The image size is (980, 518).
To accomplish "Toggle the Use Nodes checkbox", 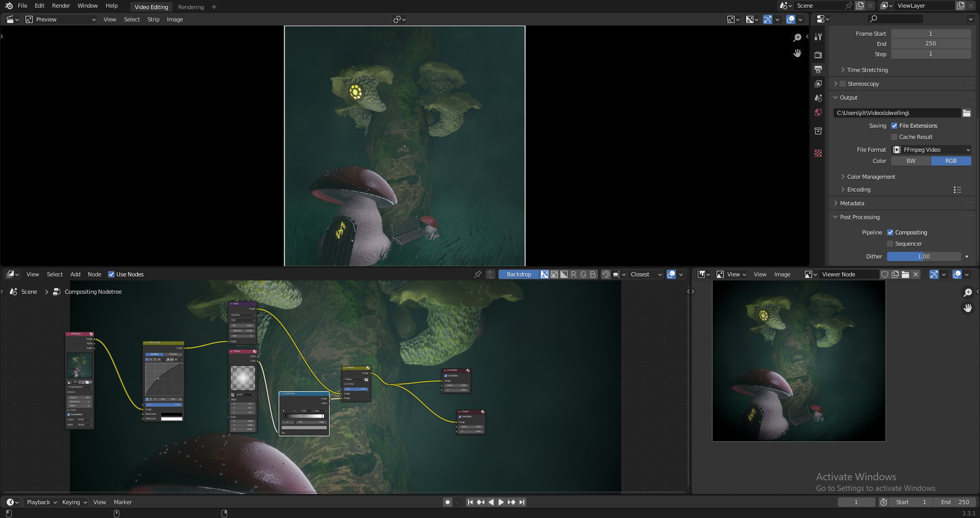I will [x=111, y=274].
